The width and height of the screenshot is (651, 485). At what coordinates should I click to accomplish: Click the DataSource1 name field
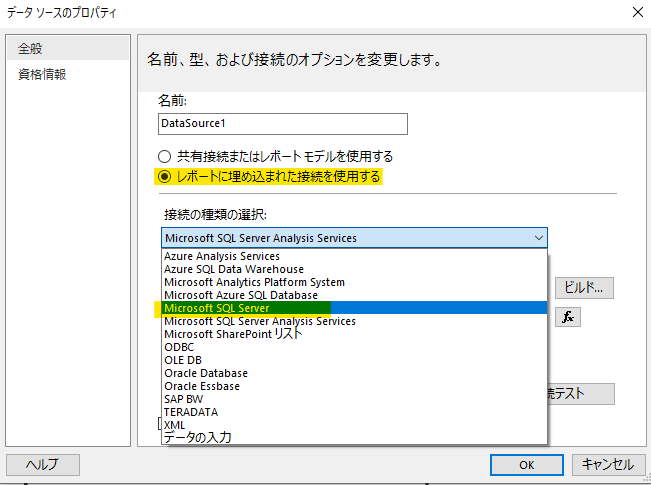283,123
